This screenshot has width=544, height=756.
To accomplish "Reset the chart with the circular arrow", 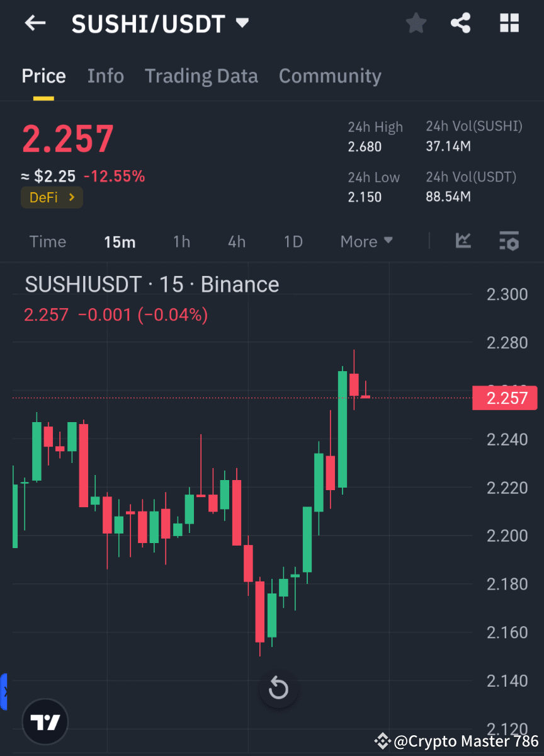I will click(278, 689).
